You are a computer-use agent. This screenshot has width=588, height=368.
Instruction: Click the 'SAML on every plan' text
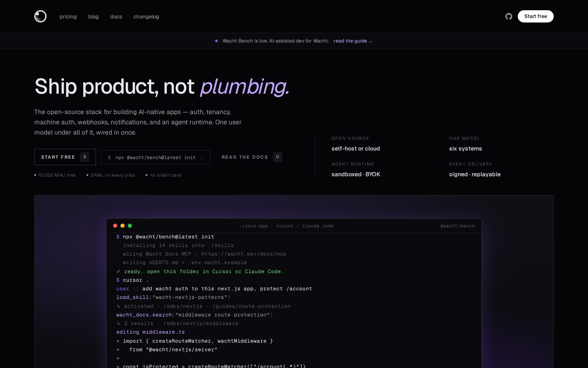113,175
